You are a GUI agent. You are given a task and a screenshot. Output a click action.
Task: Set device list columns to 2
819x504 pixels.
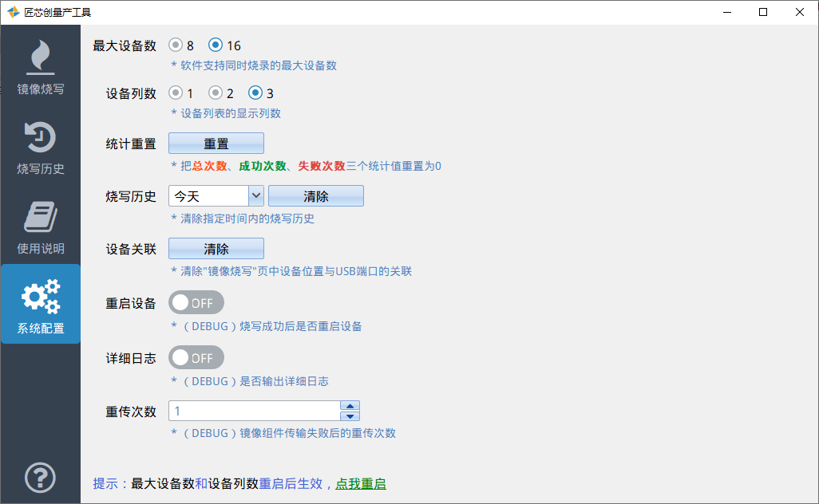(214, 93)
